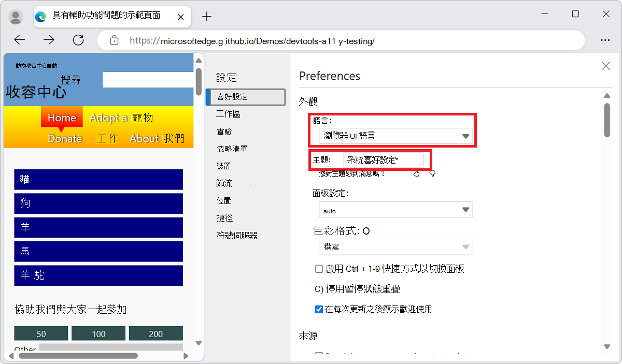The width and height of the screenshot is (622, 364).
Task: Select the 捷徑 sidebar item
Action: [224, 217]
